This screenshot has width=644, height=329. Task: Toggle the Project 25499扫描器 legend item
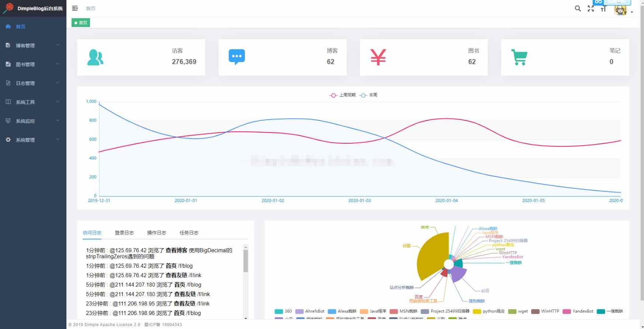pyautogui.click(x=445, y=311)
